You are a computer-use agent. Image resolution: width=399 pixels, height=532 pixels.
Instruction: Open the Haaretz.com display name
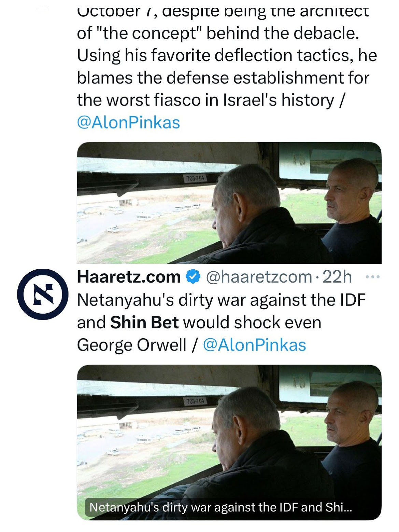click(129, 276)
